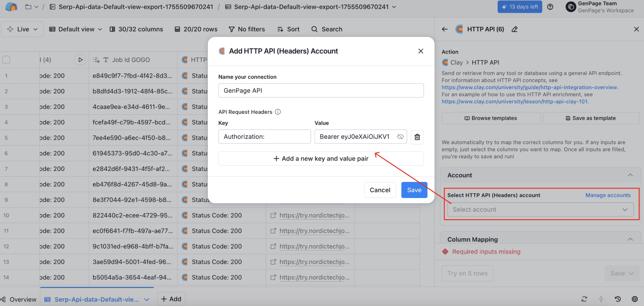Click Add to create a new table
Viewport: 644px width, 306px height.
(x=171, y=299)
